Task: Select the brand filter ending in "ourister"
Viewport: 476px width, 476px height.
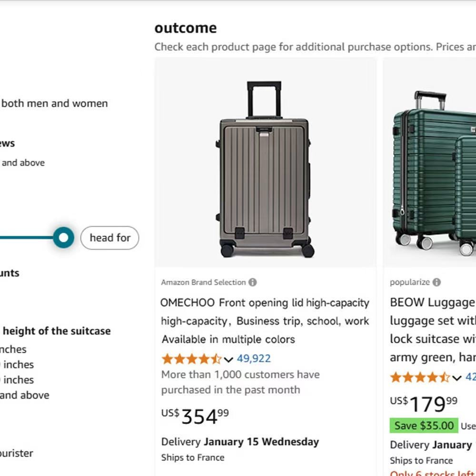Action: coord(17,453)
